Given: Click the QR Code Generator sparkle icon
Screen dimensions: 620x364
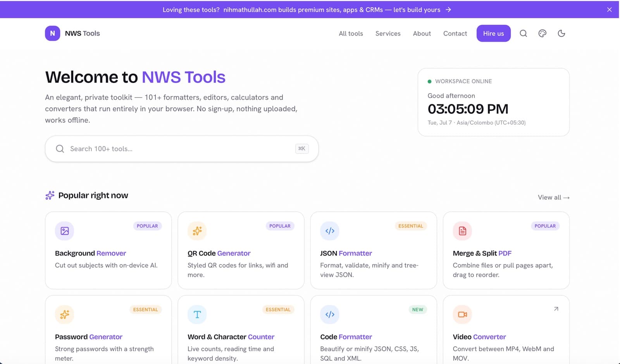Looking at the screenshot, I should tap(197, 231).
